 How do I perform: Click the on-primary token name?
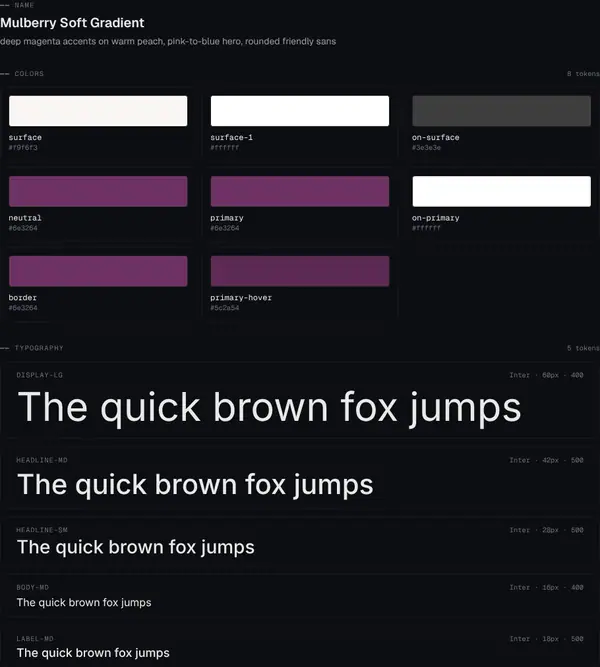[x=435, y=218]
